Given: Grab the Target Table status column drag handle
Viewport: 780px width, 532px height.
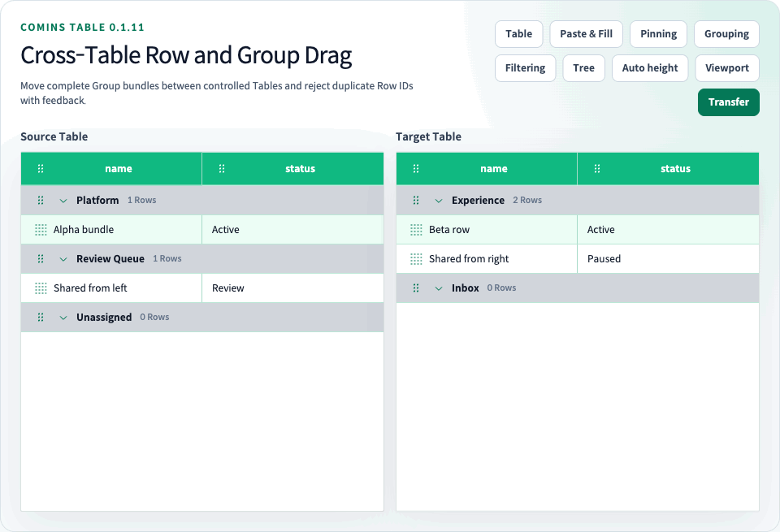Looking at the screenshot, I should coord(597,169).
